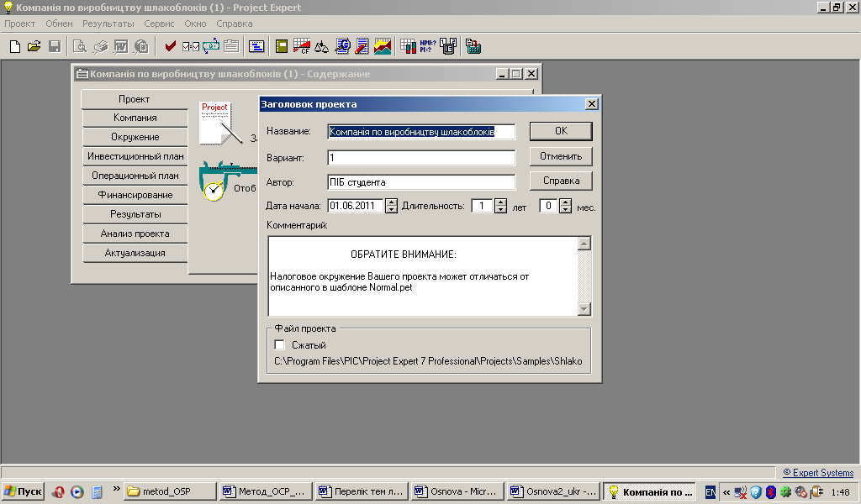Click the Отменить button
The height and width of the screenshot is (504, 861).
pyautogui.click(x=561, y=156)
